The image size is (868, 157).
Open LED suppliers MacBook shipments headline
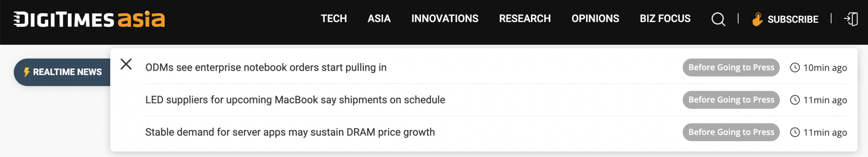click(x=295, y=100)
